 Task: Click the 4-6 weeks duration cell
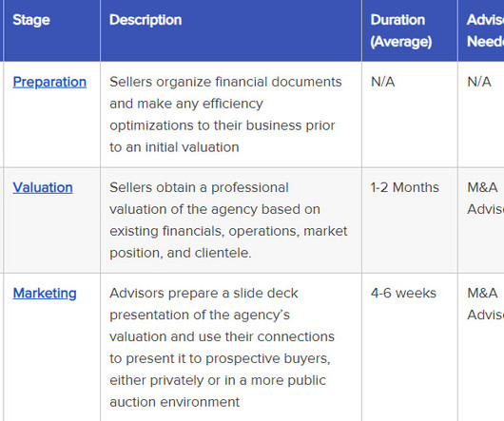(x=403, y=294)
